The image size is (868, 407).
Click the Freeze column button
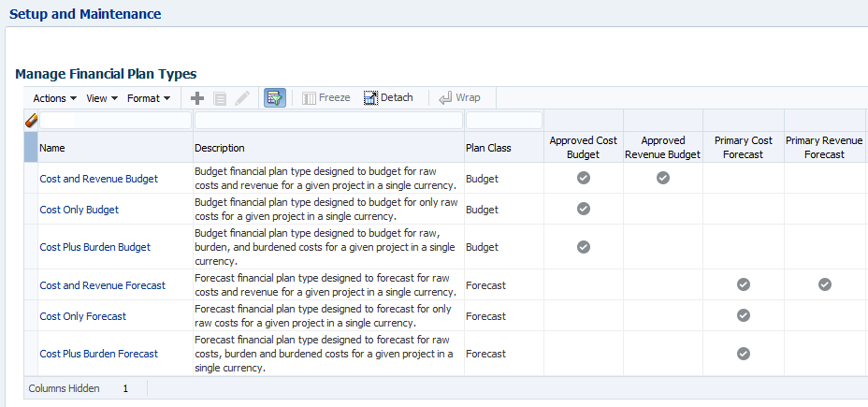point(325,98)
